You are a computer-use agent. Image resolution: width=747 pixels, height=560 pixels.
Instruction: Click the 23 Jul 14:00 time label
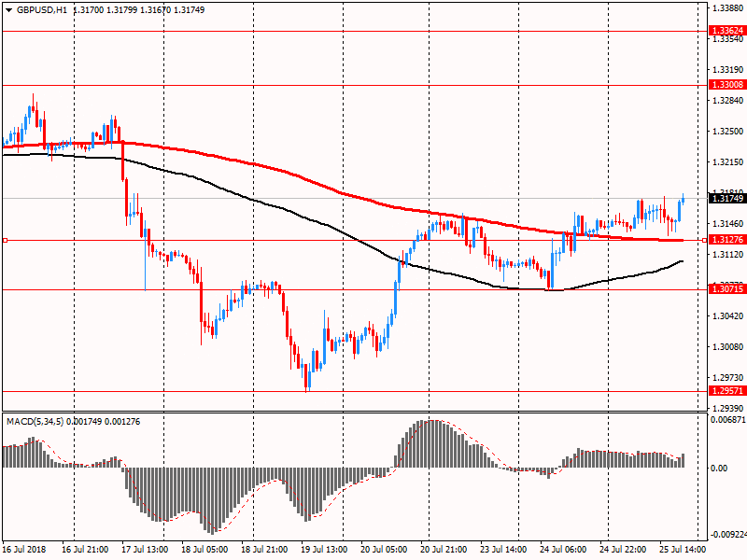(503, 550)
